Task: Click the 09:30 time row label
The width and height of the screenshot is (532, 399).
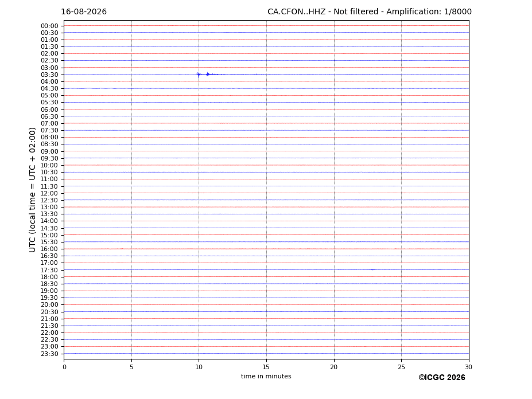Action: coord(49,158)
